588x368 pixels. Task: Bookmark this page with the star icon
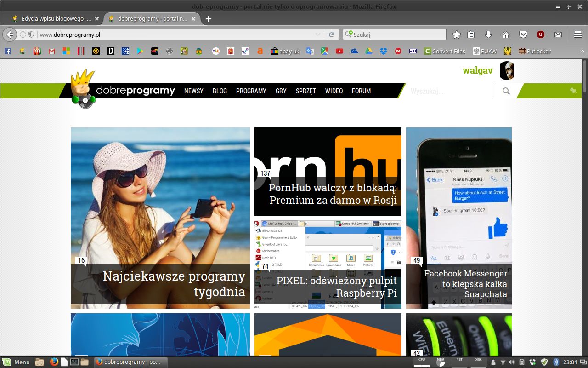click(456, 34)
